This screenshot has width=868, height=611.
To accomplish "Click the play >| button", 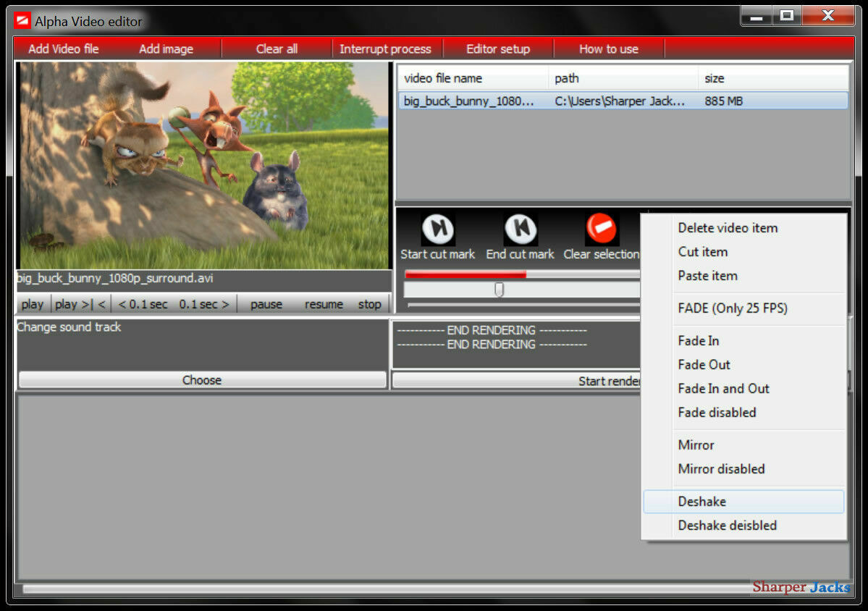I will pyautogui.click(x=74, y=304).
